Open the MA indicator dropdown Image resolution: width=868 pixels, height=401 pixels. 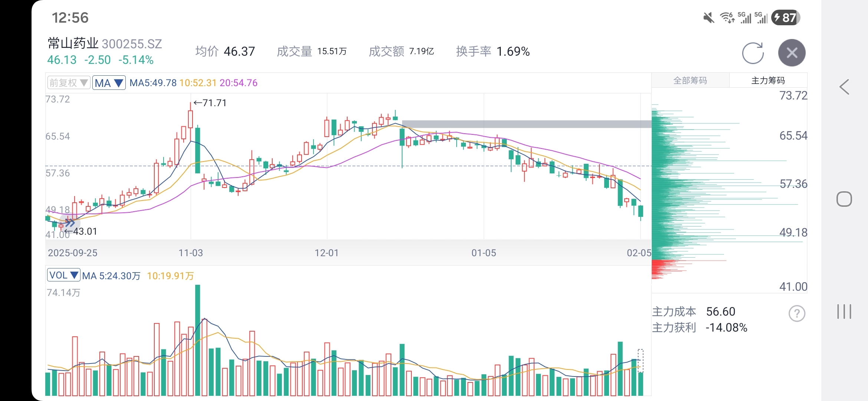(x=109, y=83)
